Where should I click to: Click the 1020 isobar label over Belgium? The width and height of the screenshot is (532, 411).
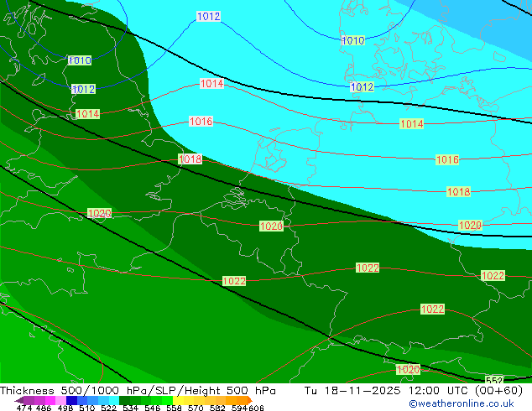coord(271,226)
